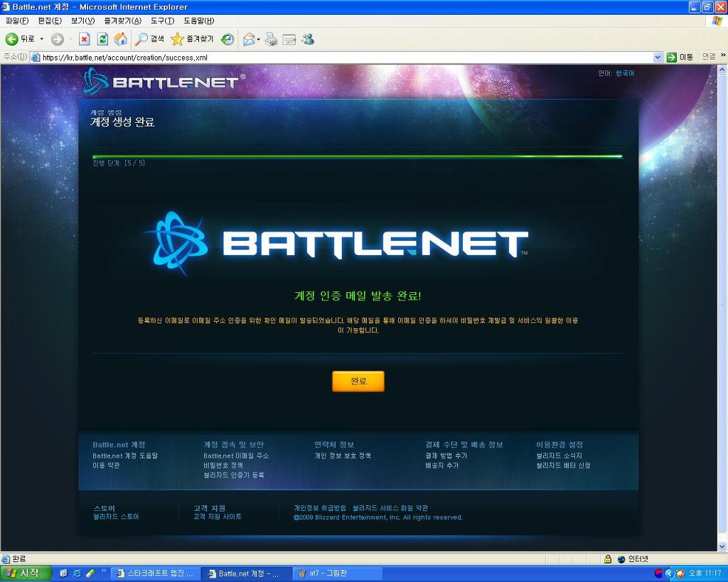Viewport: 728px width, 582px height.
Task: Open the Back button history dropdown arrow
Action: [41, 39]
